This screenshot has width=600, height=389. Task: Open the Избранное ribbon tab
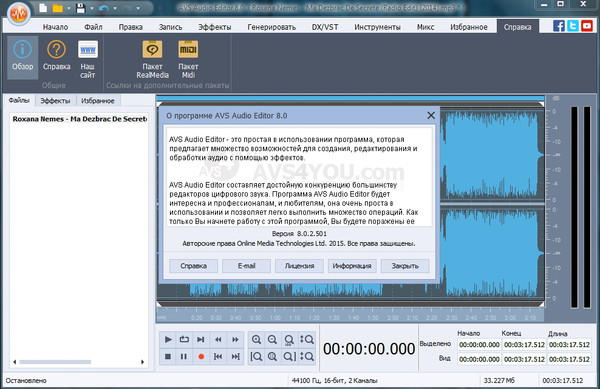[x=469, y=27]
